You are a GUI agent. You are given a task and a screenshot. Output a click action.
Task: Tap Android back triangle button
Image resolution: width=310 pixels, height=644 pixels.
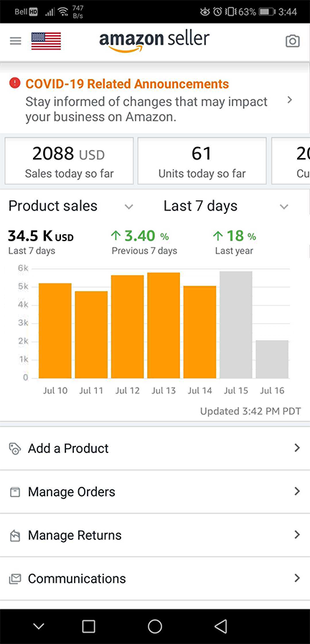coord(221,626)
